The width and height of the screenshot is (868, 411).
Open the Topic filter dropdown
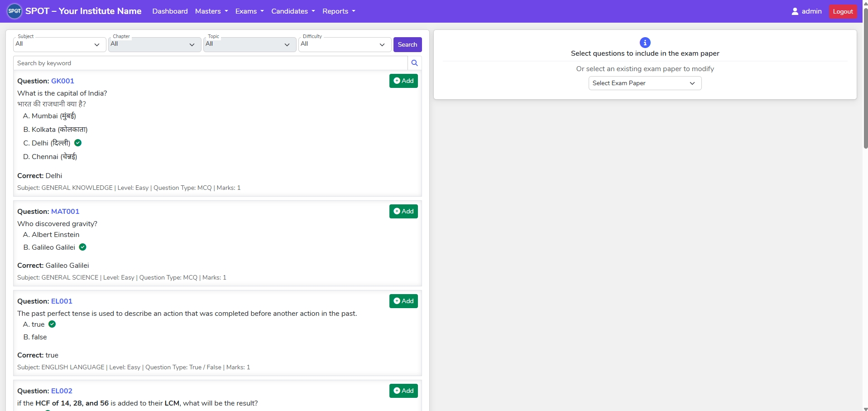click(x=249, y=44)
